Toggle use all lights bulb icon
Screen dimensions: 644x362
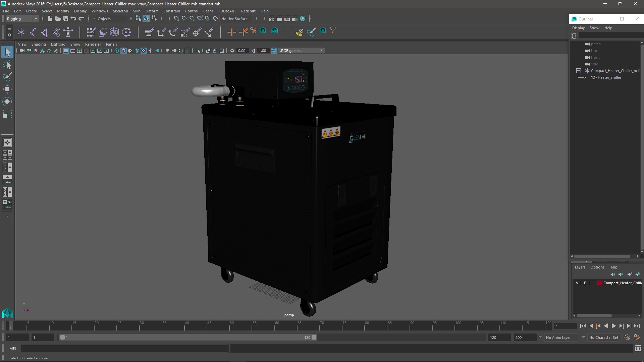coord(150,51)
